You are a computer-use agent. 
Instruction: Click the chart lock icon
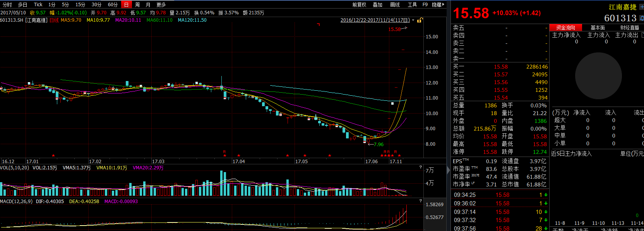[420, 20]
